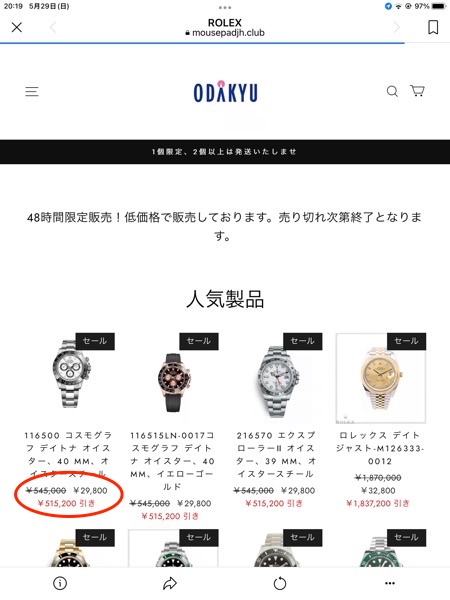Tap the share arrow icon
450x600 pixels.
click(170, 583)
